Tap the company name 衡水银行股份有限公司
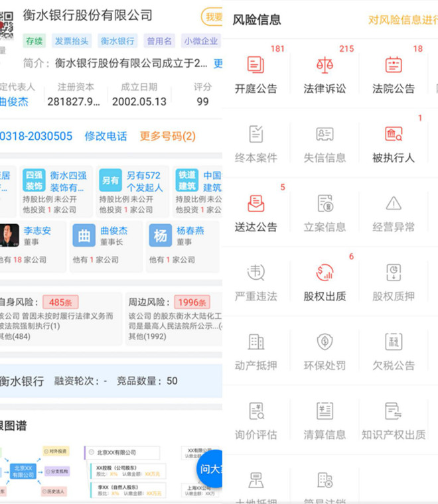 point(88,15)
